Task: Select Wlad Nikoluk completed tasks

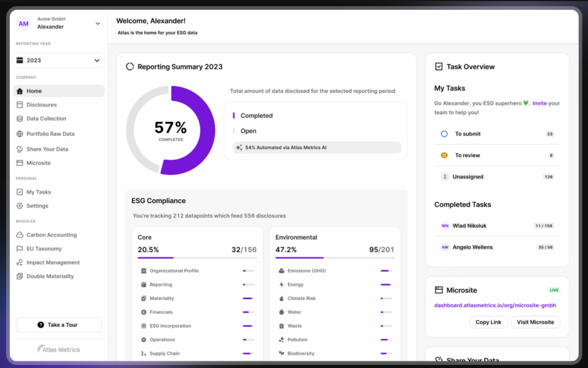Action: coord(497,226)
